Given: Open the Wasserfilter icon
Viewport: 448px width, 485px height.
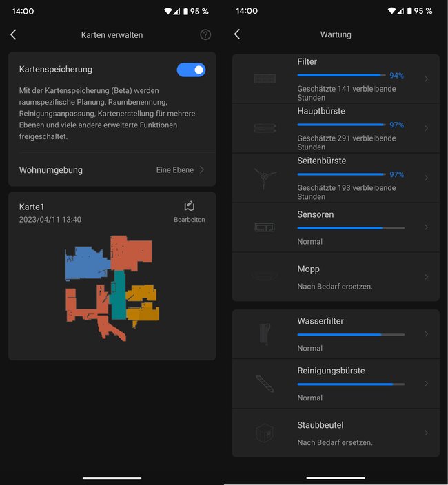Looking at the screenshot, I should click(265, 334).
